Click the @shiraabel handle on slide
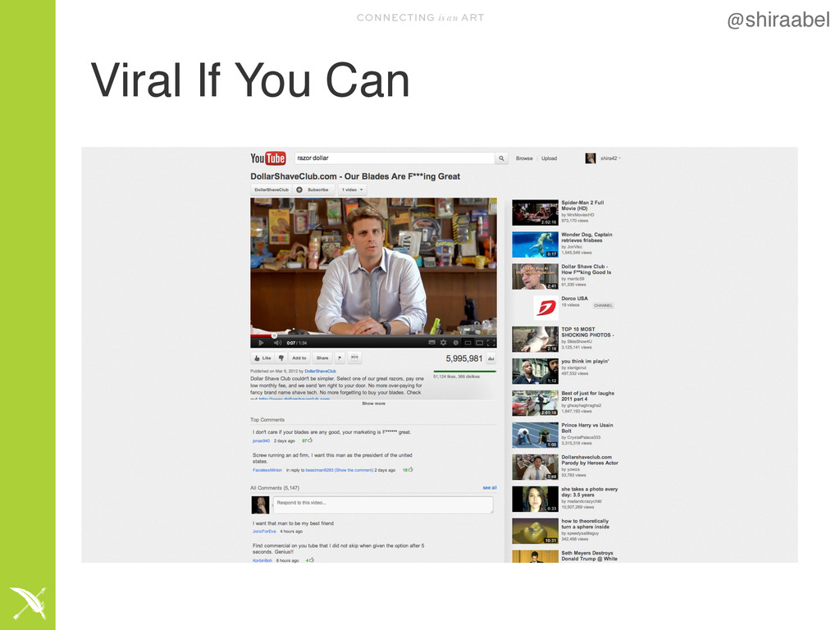 coord(778,21)
